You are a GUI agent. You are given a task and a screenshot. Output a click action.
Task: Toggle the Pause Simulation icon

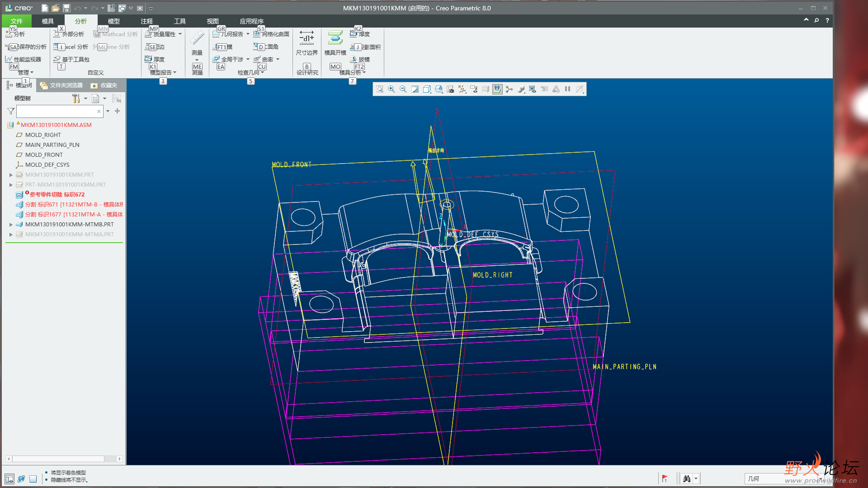coord(567,89)
